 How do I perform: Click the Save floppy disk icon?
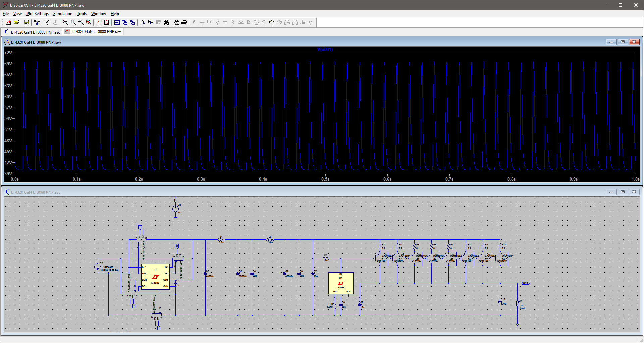26,22
